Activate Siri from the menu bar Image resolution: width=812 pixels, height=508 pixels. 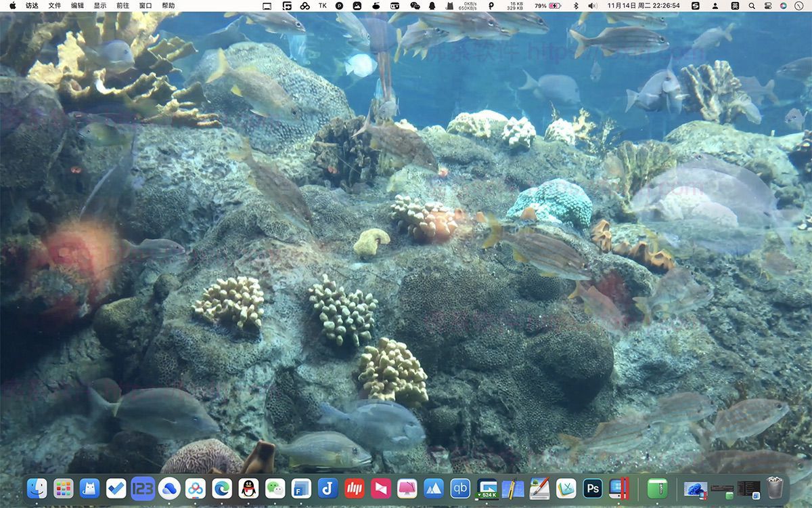[x=782, y=5]
